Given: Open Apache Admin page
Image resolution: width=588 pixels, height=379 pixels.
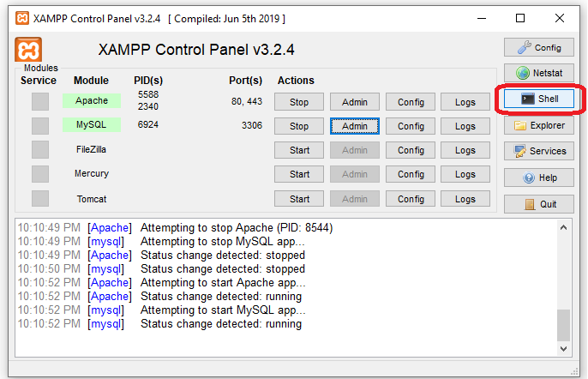Looking at the screenshot, I should (355, 102).
